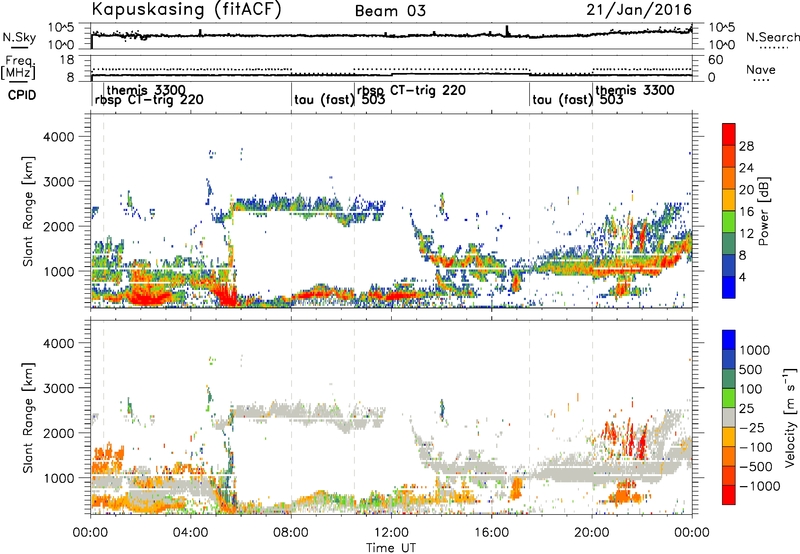Image resolution: width=800 pixels, height=554 pixels.
Task: Click the power panel 'Slant Range [km]' label
Action: click(x=28, y=211)
